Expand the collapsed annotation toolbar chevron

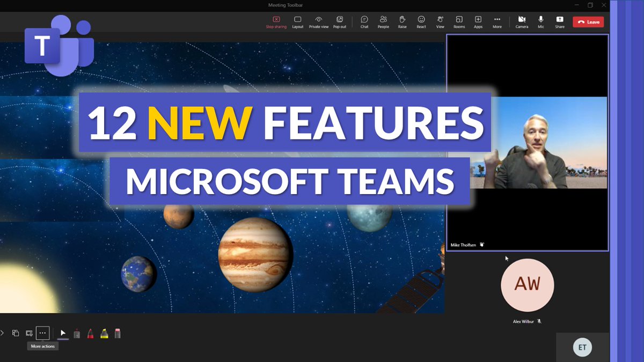point(2,333)
